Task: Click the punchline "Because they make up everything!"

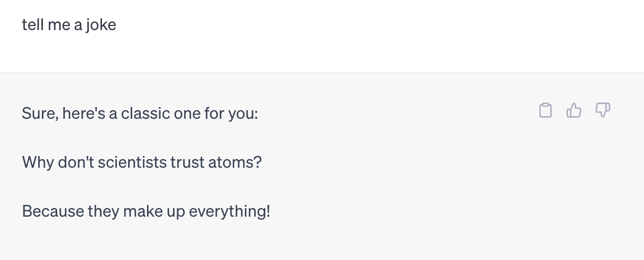Action: pos(146,211)
